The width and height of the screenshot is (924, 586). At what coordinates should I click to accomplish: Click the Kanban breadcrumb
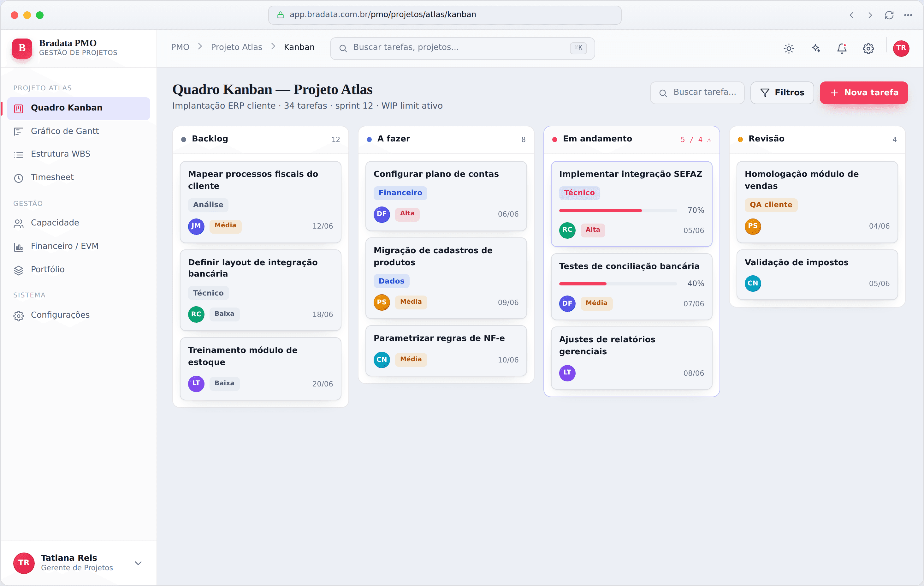click(x=299, y=47)
